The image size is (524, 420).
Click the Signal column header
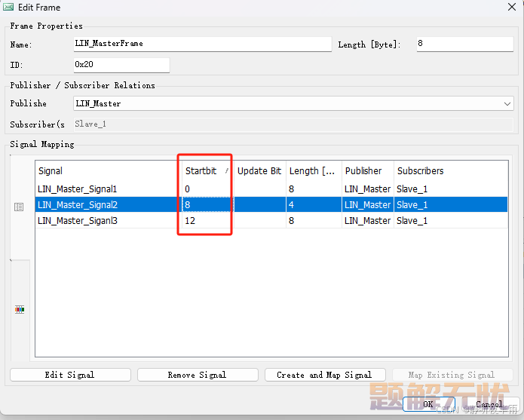(109, 170)
